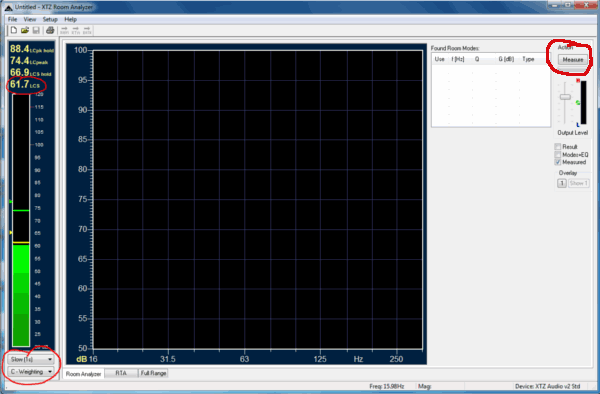Enable the Result checkbox
The height and width of the screenshot is (394, 600).
tap(558, 147)
